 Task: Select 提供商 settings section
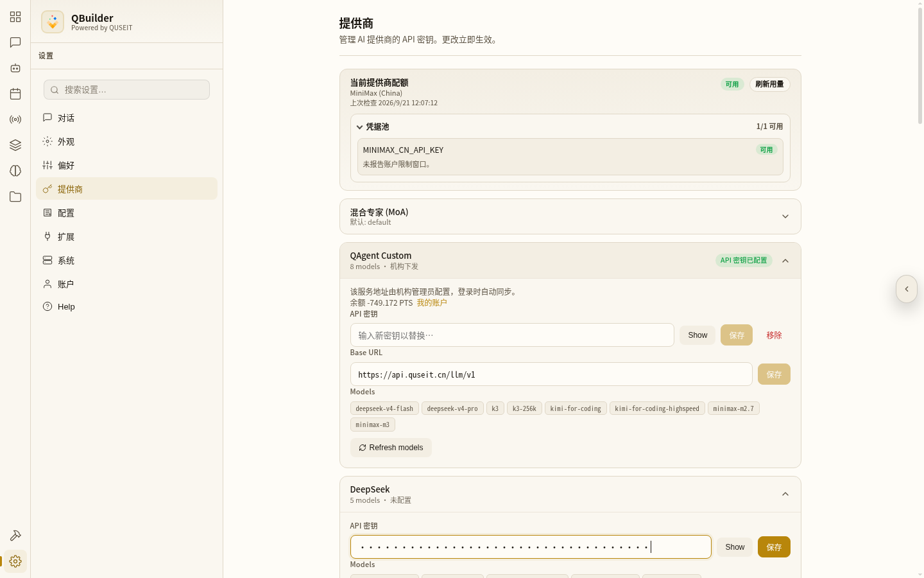coord(126,189)
